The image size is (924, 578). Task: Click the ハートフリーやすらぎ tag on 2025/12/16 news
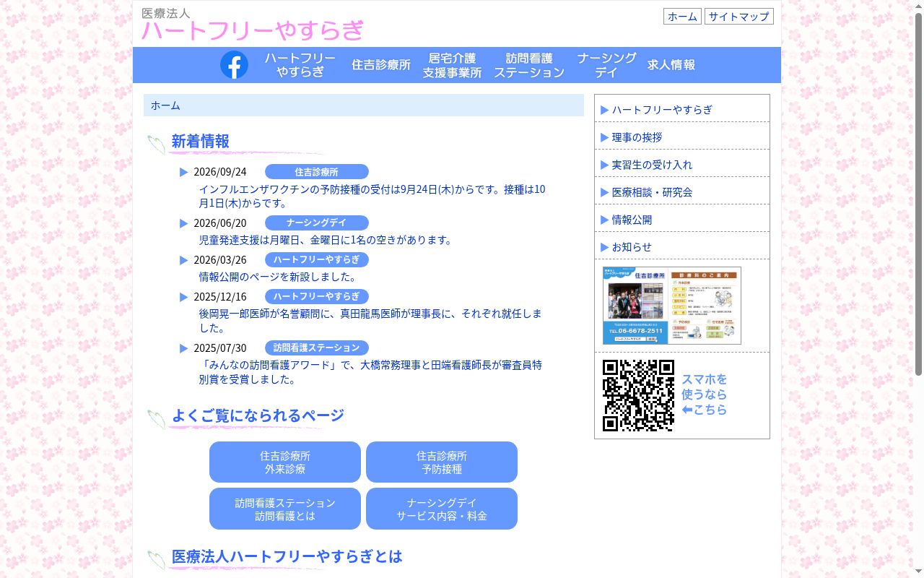click(317, 297)
